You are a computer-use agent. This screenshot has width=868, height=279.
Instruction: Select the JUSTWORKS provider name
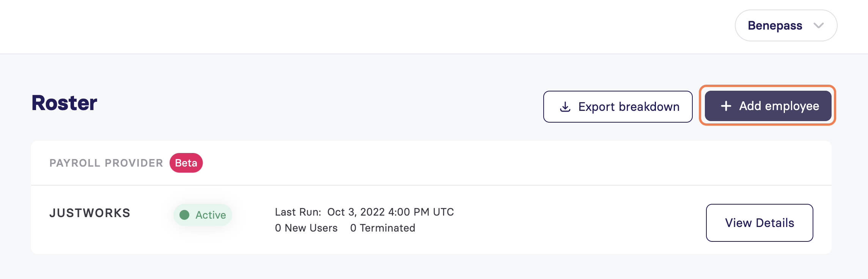[90, 213]
